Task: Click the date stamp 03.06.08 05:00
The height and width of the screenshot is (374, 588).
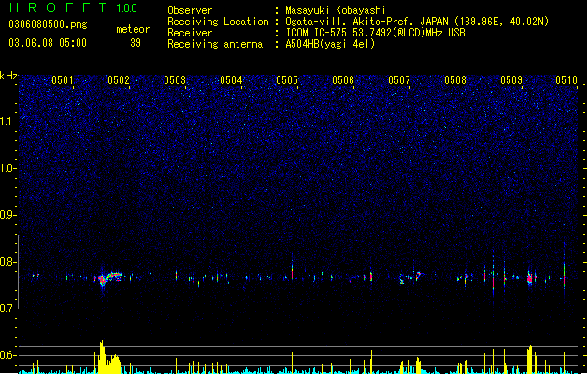Action: pos(48,43)
